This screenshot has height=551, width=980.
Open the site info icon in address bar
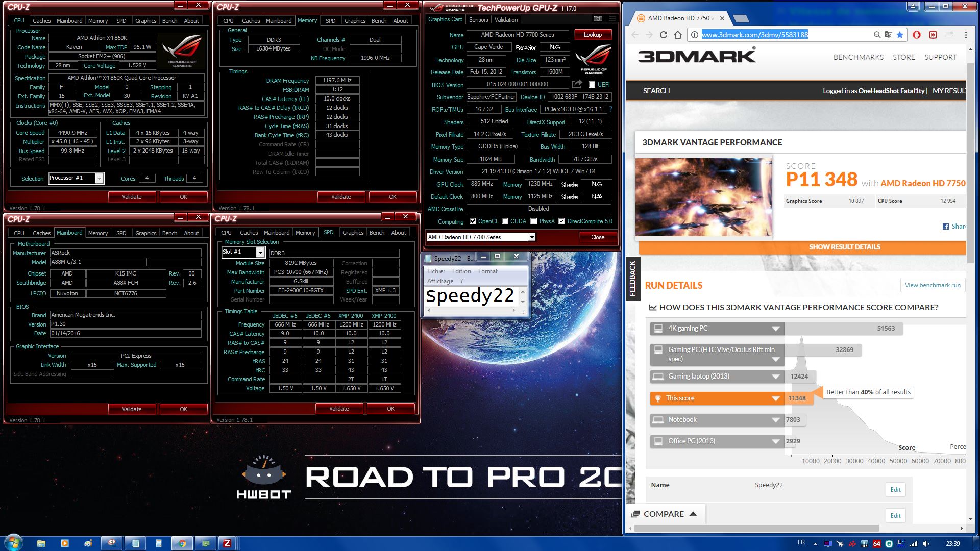click(x=695, y=35)
